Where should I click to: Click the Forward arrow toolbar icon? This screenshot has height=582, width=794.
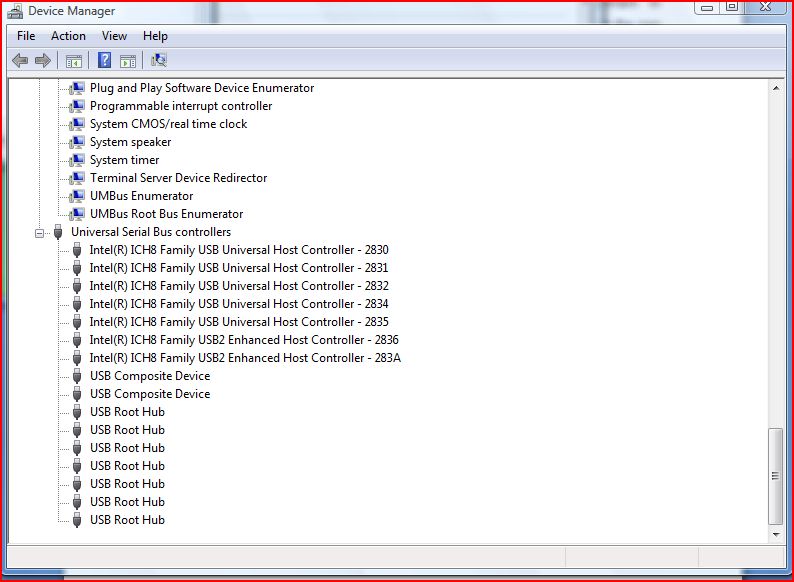pos(43,61)
